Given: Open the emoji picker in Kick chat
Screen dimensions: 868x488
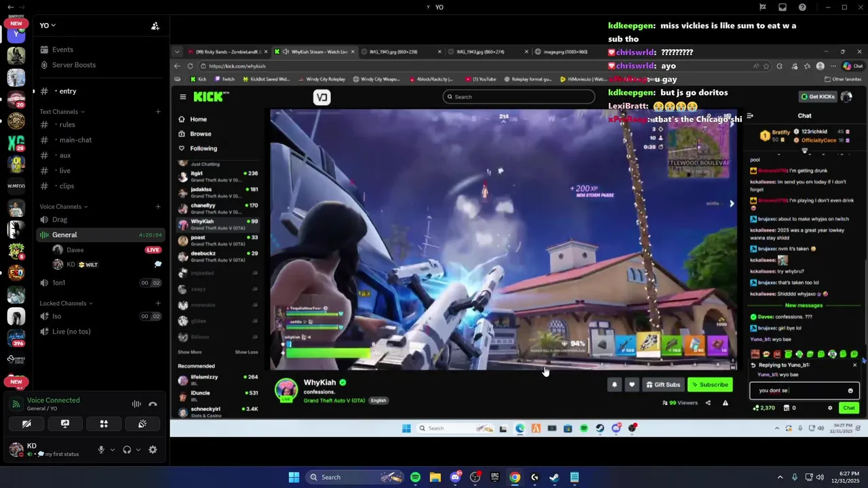Looking at the screenshot, I should click(x=850, y=390).
